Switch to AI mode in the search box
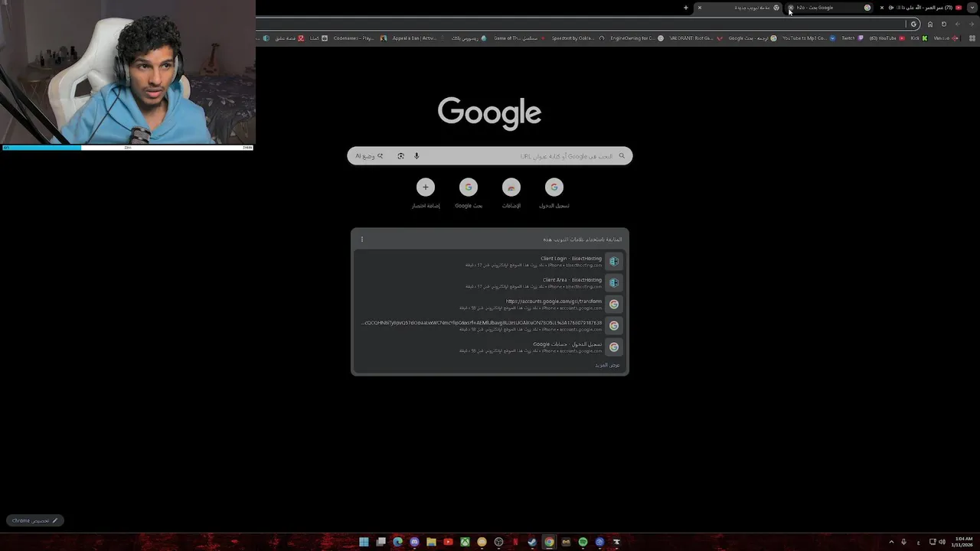Screen dimensions: 980x551 point(369,156)
